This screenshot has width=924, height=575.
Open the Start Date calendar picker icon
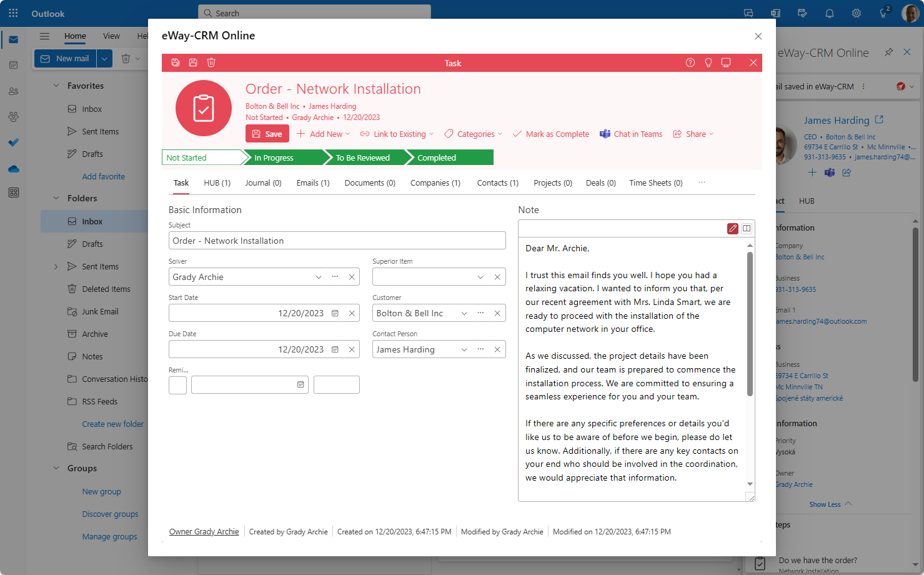coord(335,313)
